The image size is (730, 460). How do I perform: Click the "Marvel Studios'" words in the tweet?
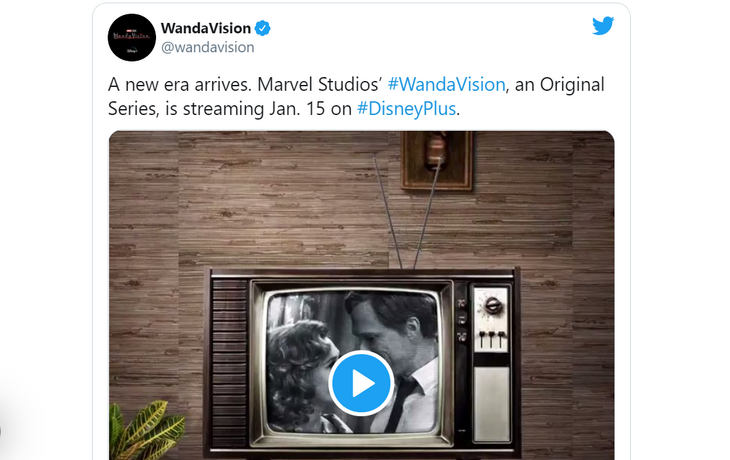(x=320, y=85)
